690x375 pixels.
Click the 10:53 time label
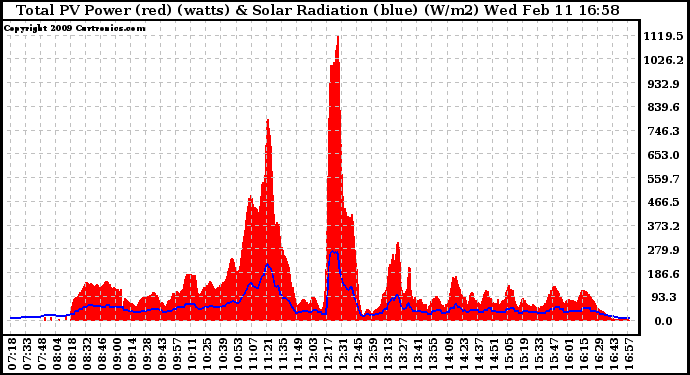click(x=238, y=354)
